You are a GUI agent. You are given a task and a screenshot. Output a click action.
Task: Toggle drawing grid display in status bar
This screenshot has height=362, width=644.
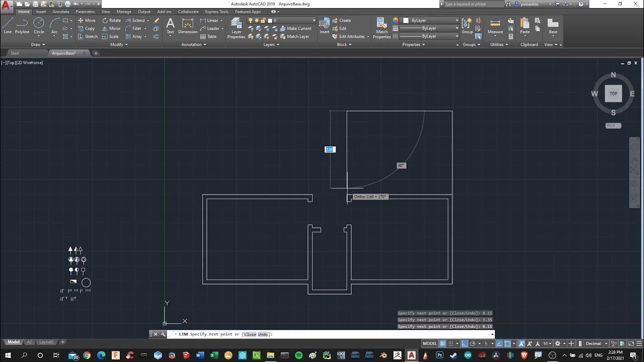click(443, 343)
